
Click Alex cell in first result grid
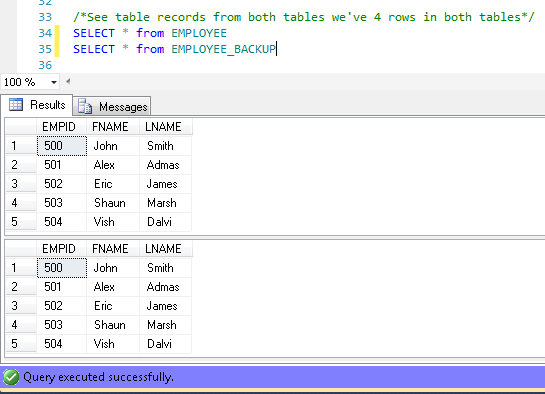coord(113,165)
